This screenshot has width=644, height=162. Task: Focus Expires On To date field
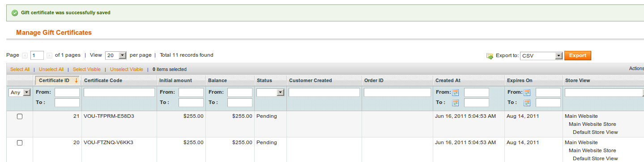pyautogui.click(x=548, y=103)
